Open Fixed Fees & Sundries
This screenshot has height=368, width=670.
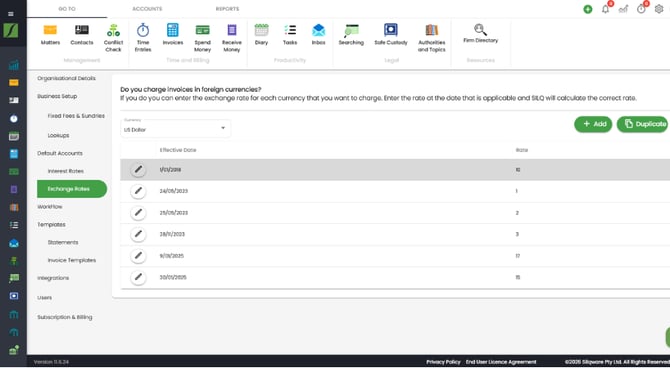[x=76, y=116]
